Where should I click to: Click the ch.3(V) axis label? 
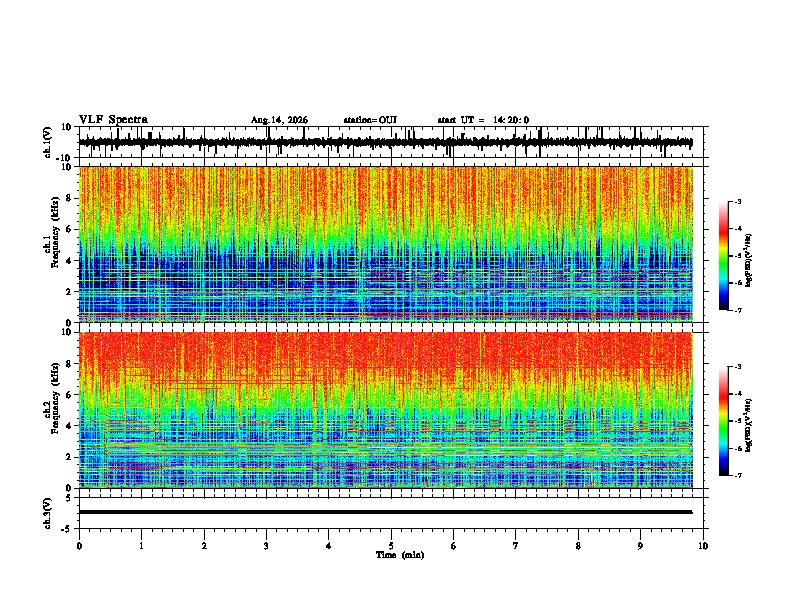48,513
